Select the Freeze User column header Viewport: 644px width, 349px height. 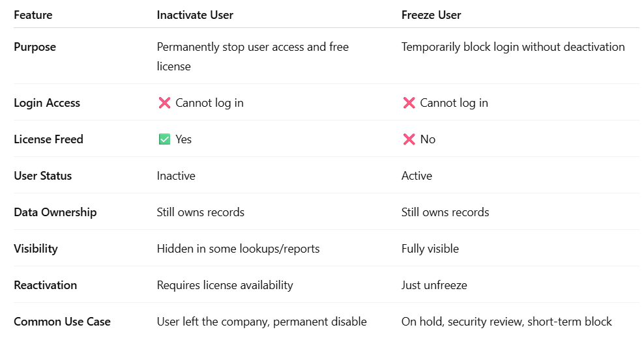(x=431, y=14)
